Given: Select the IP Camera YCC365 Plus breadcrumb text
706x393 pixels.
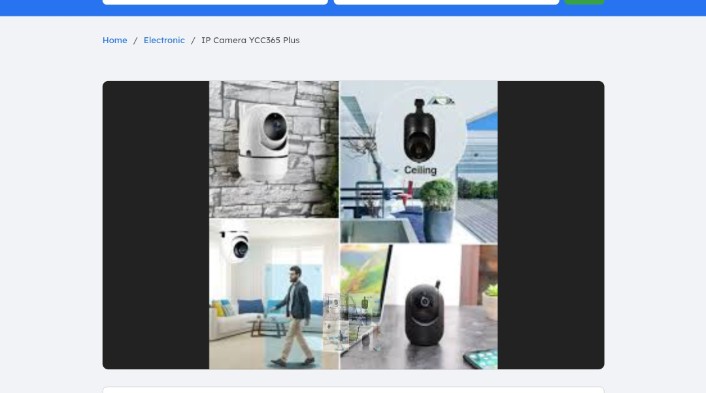Looking at the screenshot, I should coord(250,40).
